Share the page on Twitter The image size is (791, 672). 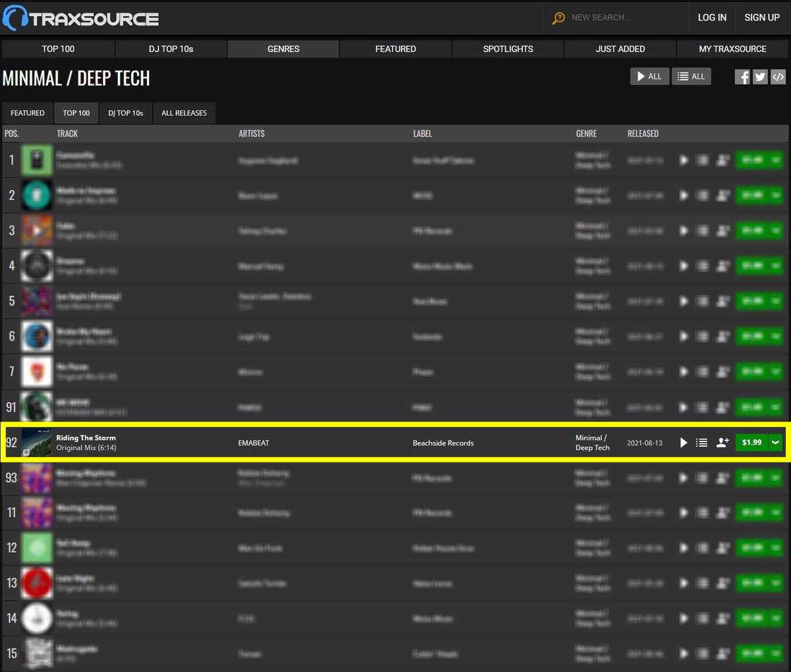tap(760, 76)
